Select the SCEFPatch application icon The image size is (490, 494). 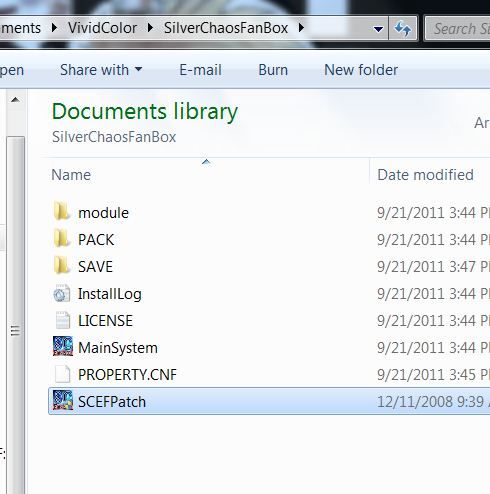click(63, 400)
